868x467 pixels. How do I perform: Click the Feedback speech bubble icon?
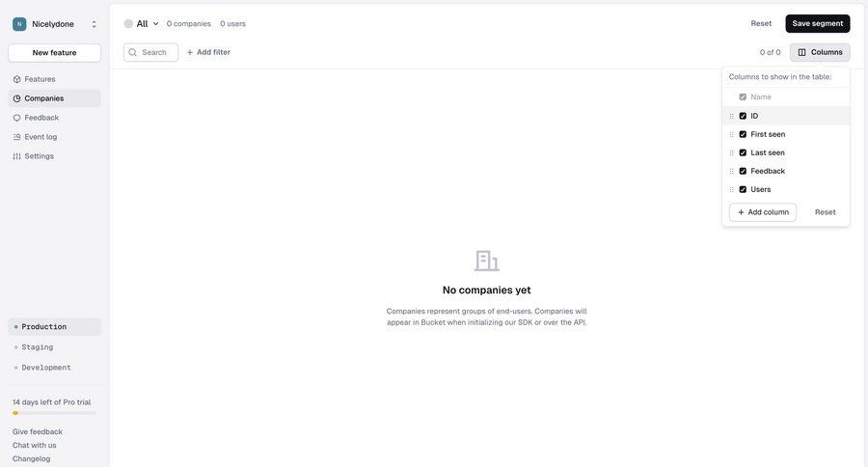16,118
